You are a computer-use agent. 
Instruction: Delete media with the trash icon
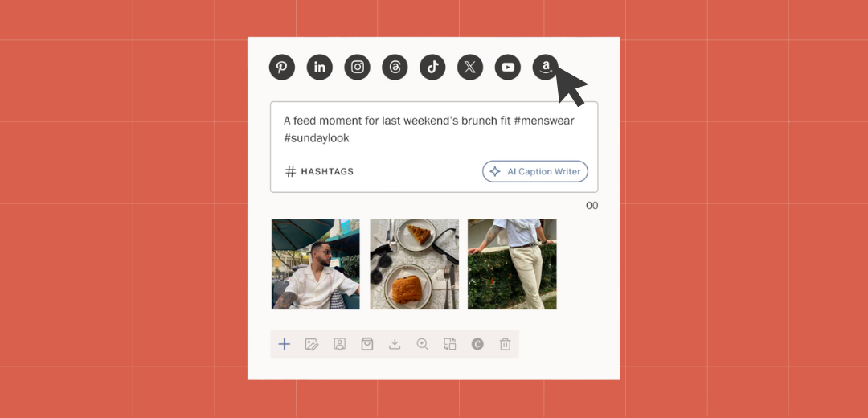tap(505, 344)
